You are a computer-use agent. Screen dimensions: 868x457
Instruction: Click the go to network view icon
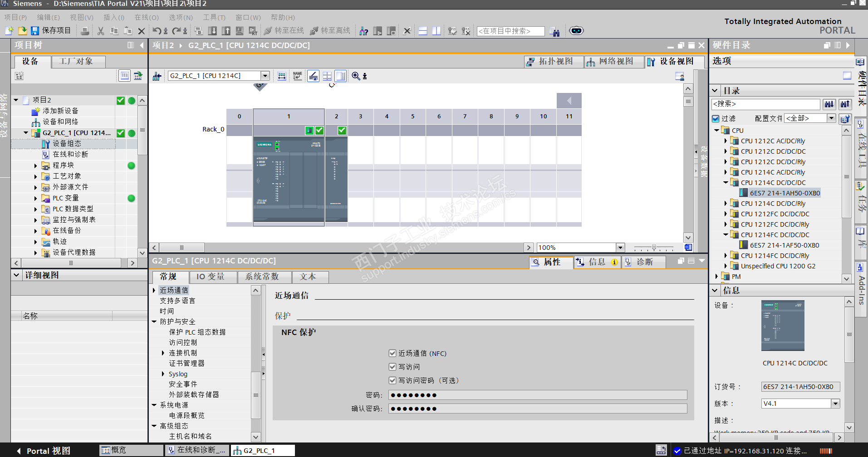[157, 76]
